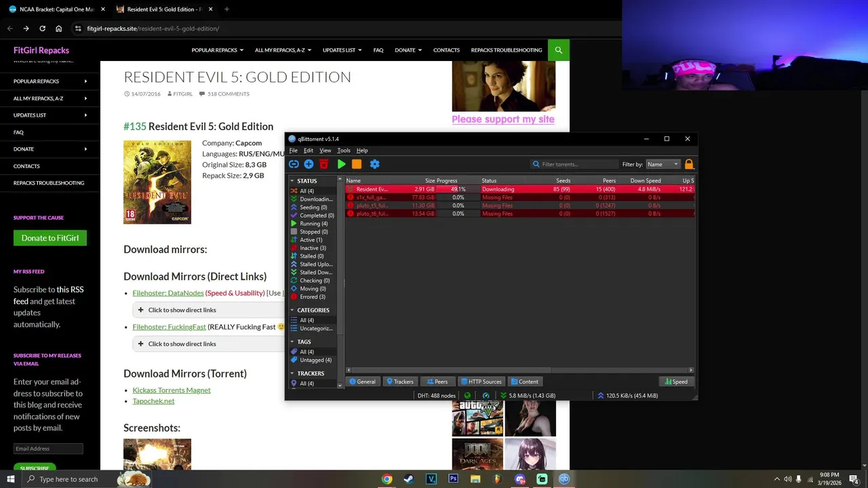Click the browser forward arrow icon
The image size is (868, 488).
(x=26, y=28)
